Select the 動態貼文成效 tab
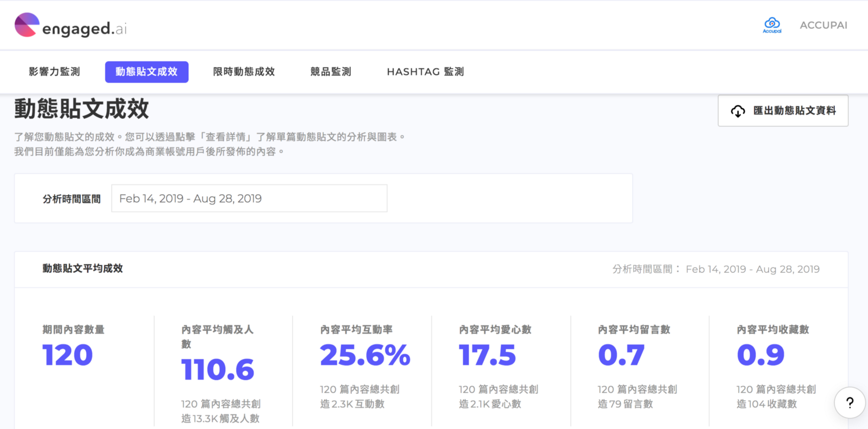This screenshot has width=868, height=429. 146,72
